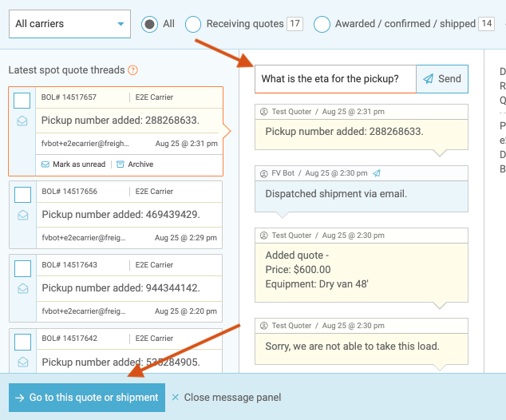506x420 pixels.
Task: Click the help icon beside Latest spot quote threads
Action: [132, 70]
